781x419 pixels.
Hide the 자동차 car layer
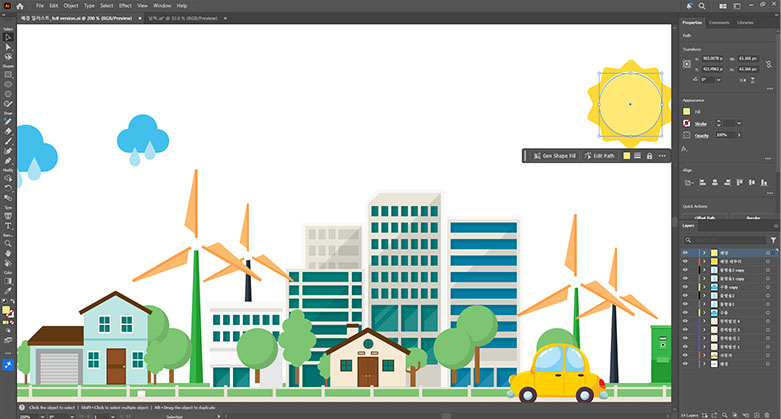pyautogui.click(x=685, y=355)
